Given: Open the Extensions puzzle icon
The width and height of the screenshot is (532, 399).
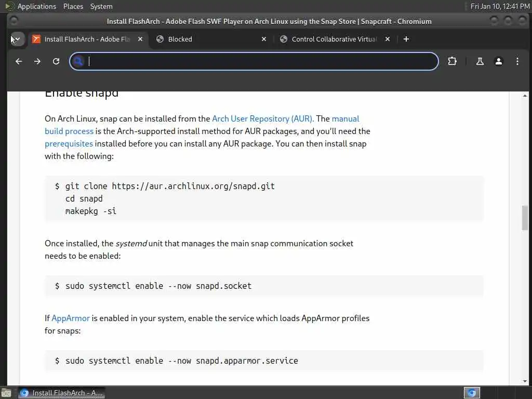Looking at the screenshot, I should [452, 61].
